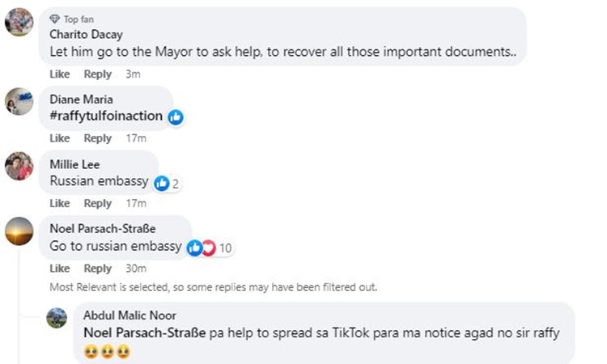Open Noel Parsach-Straße's sunset avatar

point(19,232)
